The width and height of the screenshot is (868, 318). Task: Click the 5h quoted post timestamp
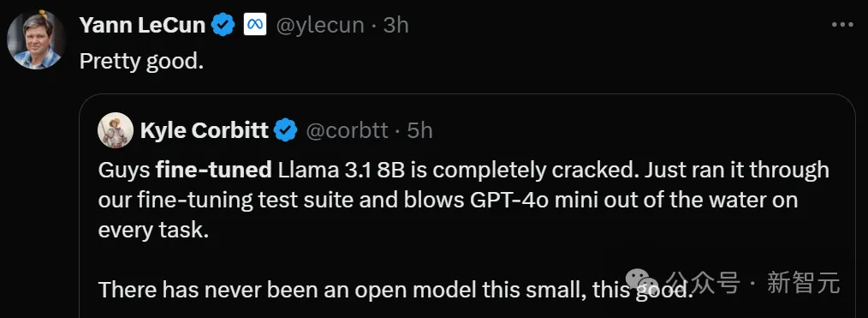click(x=419, y=131)
